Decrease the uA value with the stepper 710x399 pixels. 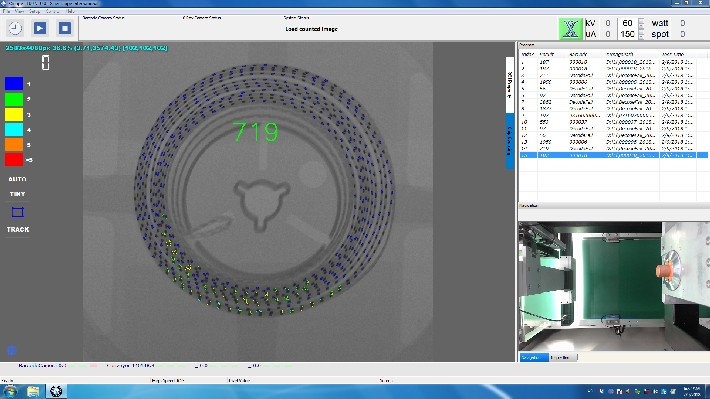pyautogui.click(x=641, y=37)
